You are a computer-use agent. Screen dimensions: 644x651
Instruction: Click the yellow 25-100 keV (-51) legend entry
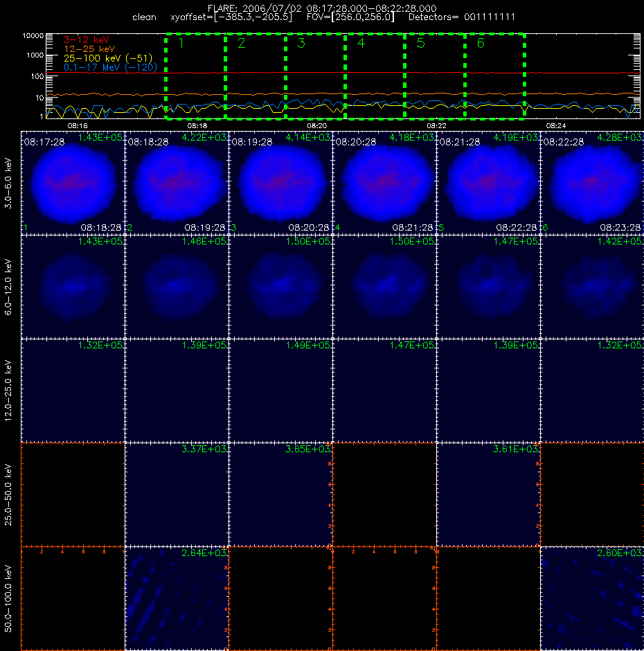point(108,58)
